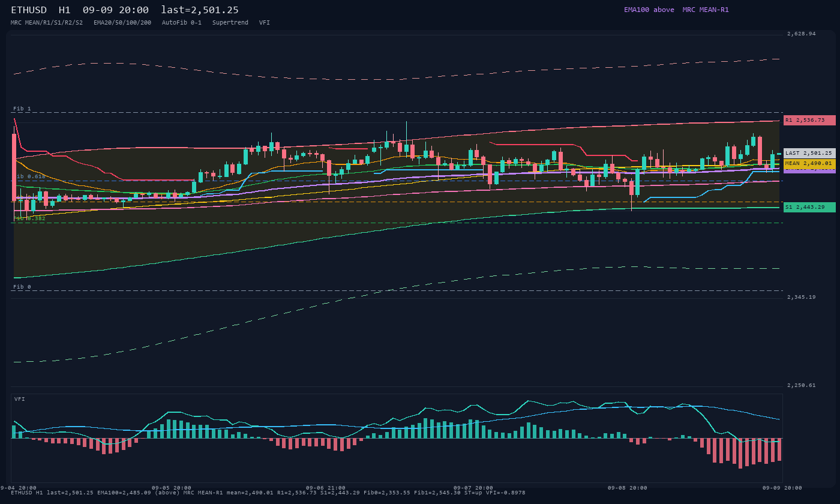840x504 pixels.
Task: Click the 09-09 20:00 timestamp in header
Action: [116, 10]
